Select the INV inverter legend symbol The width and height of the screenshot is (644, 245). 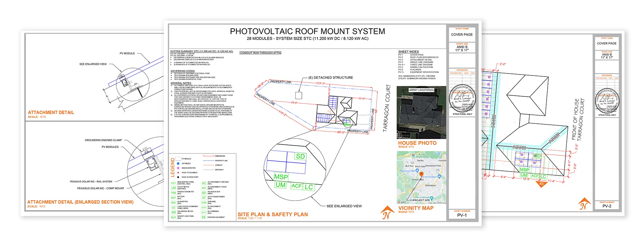[173, 203]
